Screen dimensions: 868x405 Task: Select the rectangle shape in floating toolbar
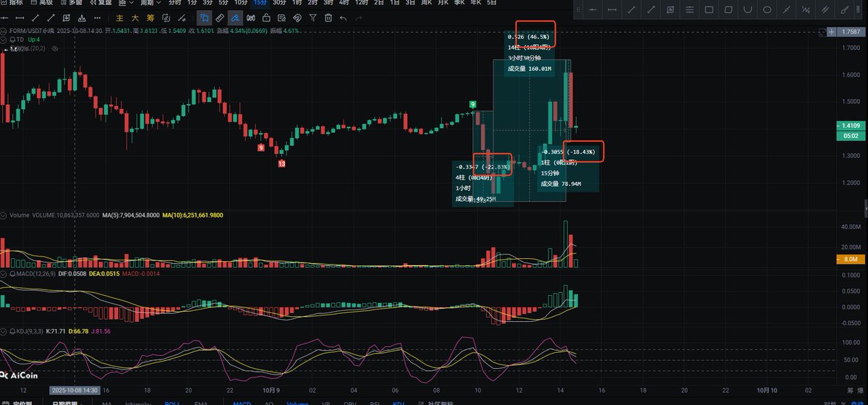point(709,9)
